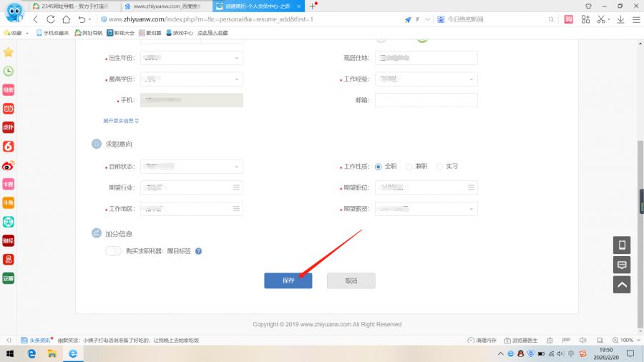Expand the 展开更多信息 section
This screenshot has width=644, height=362.
point(121,121)
